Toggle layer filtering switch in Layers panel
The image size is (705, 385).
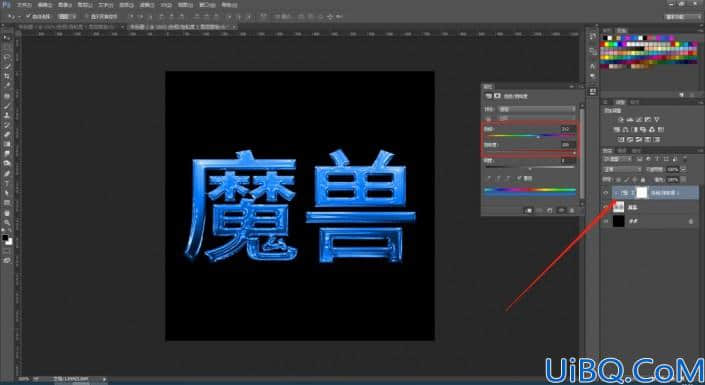click(x=684, y=159)
